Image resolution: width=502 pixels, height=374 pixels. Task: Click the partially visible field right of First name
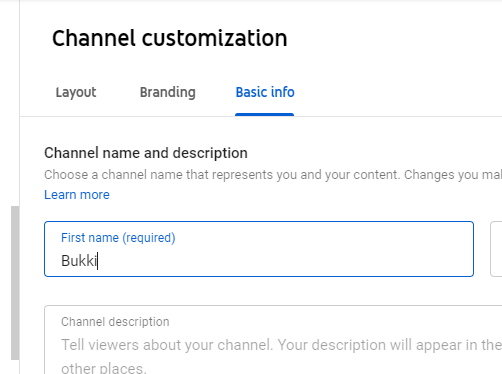click(496, 249)
